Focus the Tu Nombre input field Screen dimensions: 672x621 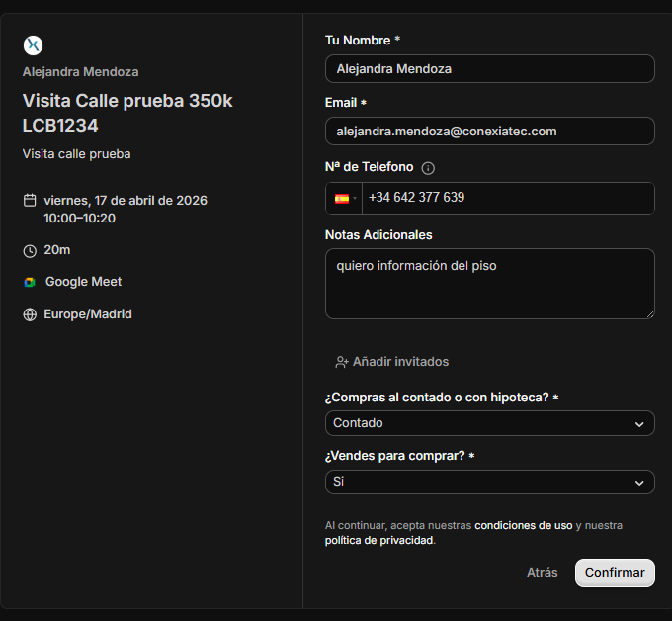pos(489,69)
